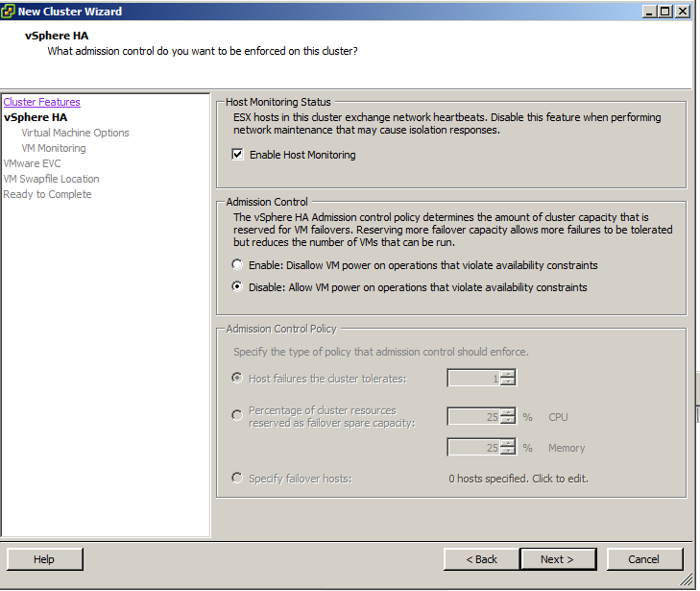The width and height of the screenshot is (700, 591).
Task: Select Enable admission control radio option
Action: point(237,265)
